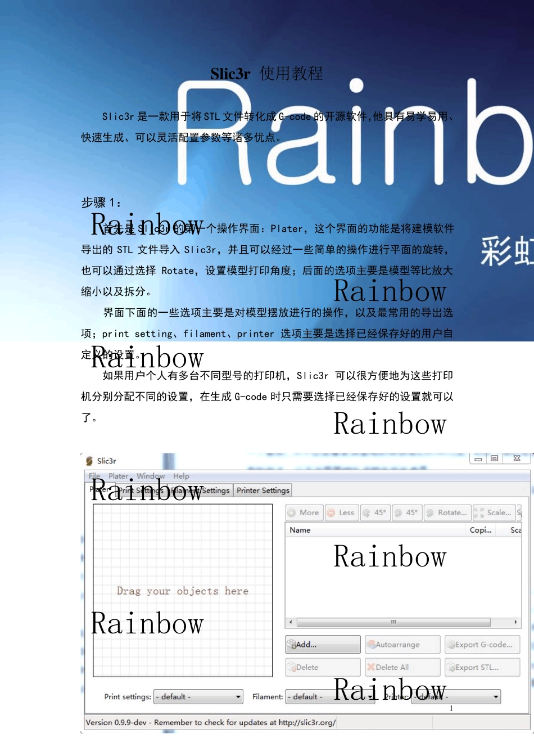Image resolution: width=534 pixels, height=756 pixels.
Task: Open the Help menu
Action: (x=181, y=476)
